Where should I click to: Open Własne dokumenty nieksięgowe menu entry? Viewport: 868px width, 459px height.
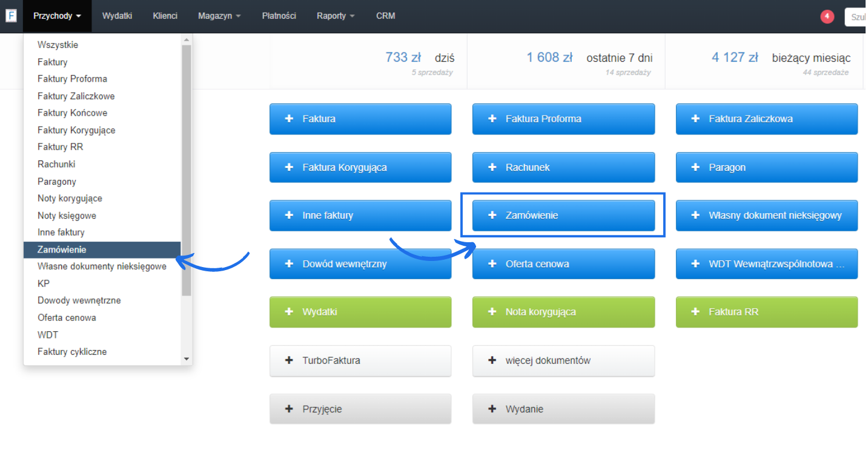102,266
